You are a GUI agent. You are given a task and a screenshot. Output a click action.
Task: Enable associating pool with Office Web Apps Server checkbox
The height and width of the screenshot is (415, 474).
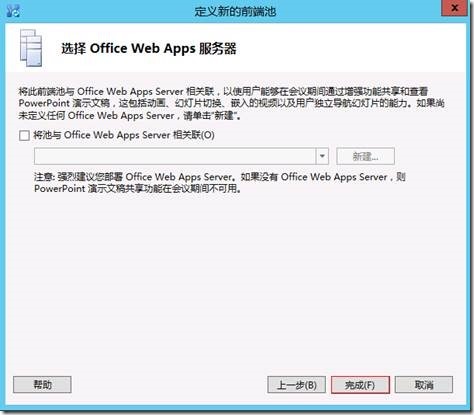[x=24, y=136]
